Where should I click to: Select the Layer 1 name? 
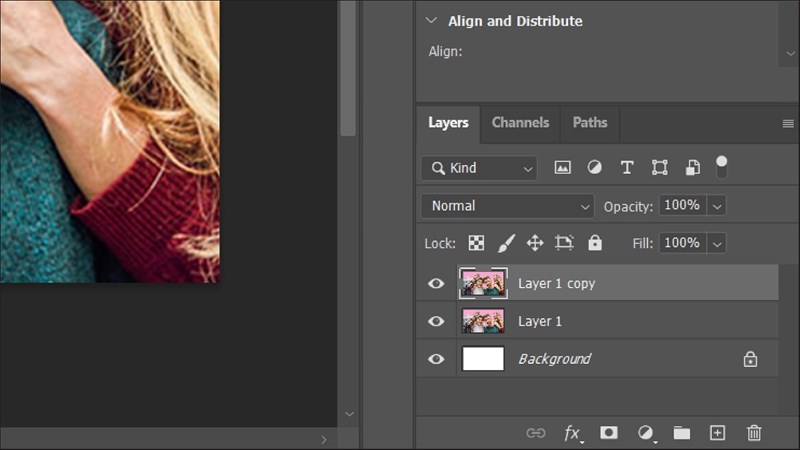pos(540,321)
